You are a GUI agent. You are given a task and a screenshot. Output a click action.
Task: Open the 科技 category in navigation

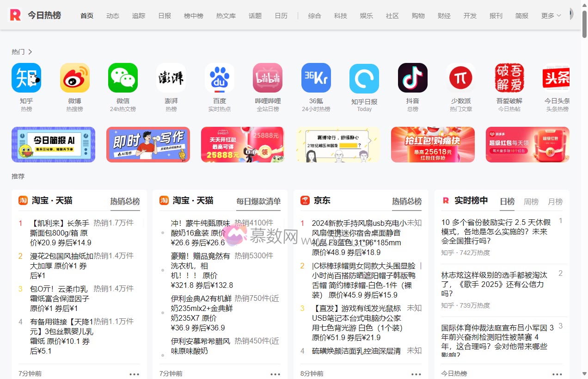click(x=340, y=16)
